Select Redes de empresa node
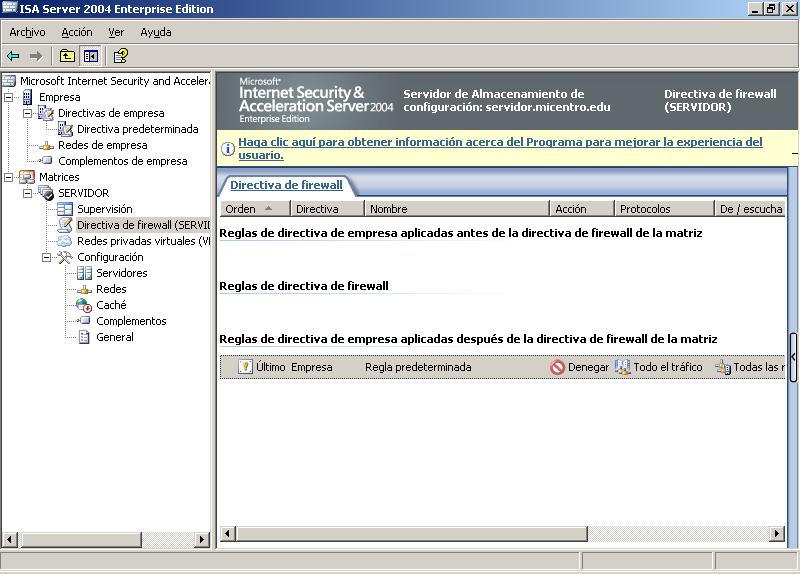 pyautogui.click(x=102, y=145)
